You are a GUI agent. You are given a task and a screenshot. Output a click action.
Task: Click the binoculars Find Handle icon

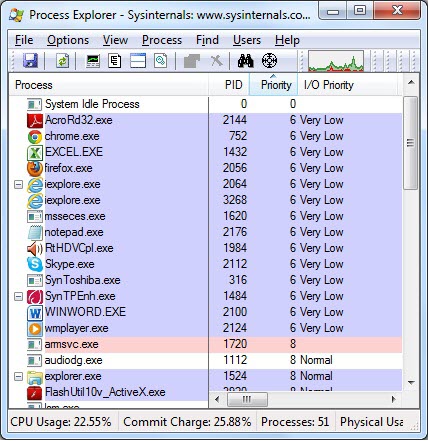(x=246, y=61)
